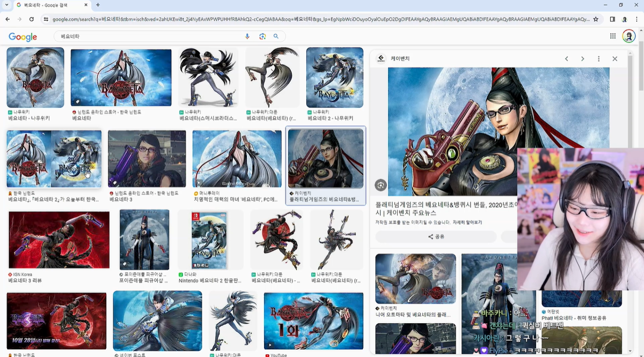Open a new browser tab
Screen dimensions: 644x357
97,5
